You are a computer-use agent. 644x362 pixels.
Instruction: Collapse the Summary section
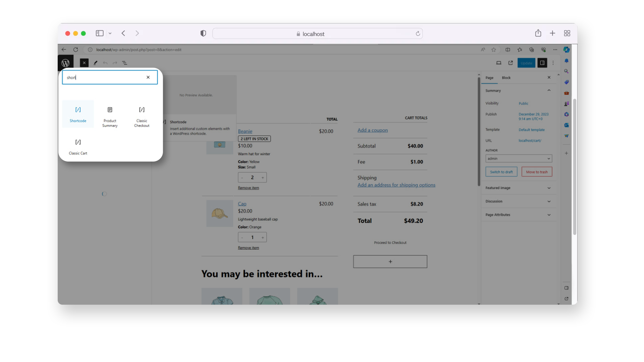[549, 90]
